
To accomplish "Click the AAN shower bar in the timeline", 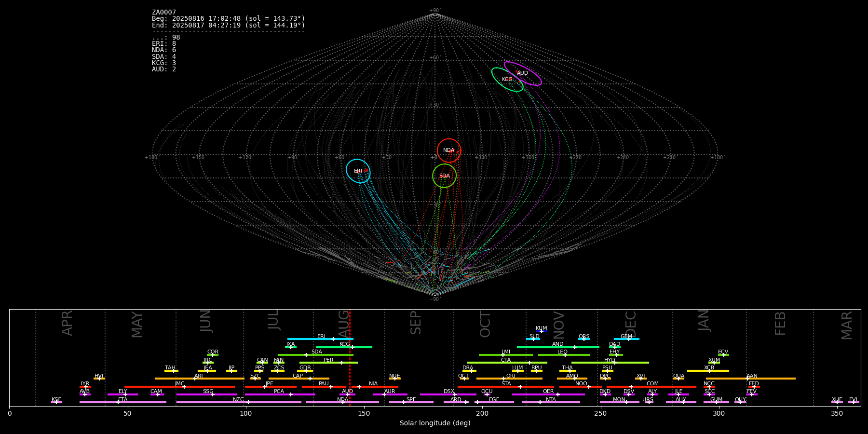I will tap(751, 379).
